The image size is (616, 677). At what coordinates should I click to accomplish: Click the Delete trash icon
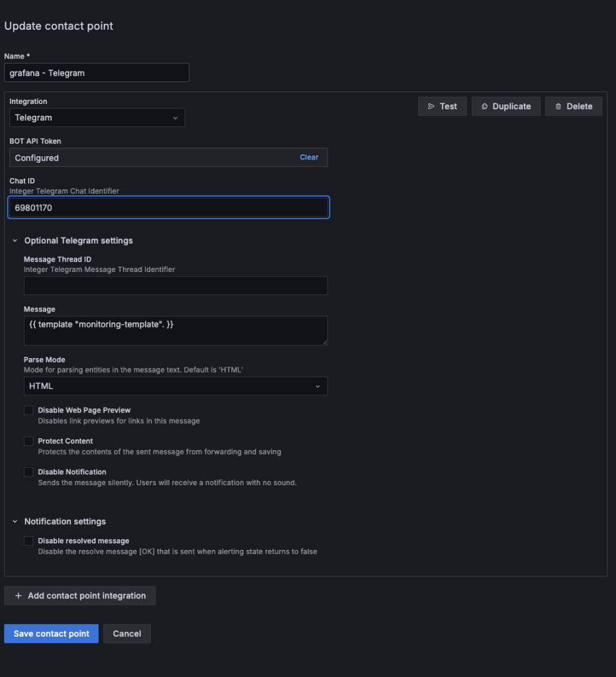tap(558, 107)
